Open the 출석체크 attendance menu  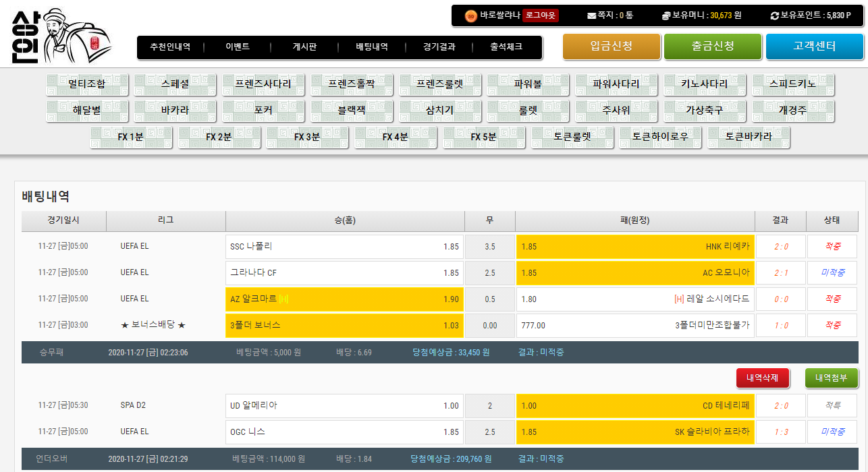tap(506, 47)
